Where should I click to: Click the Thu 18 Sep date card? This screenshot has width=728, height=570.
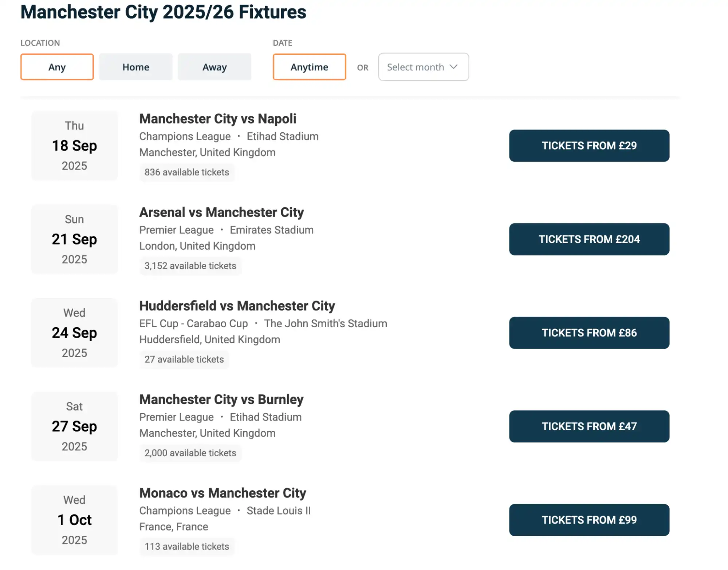pos(74,145)
